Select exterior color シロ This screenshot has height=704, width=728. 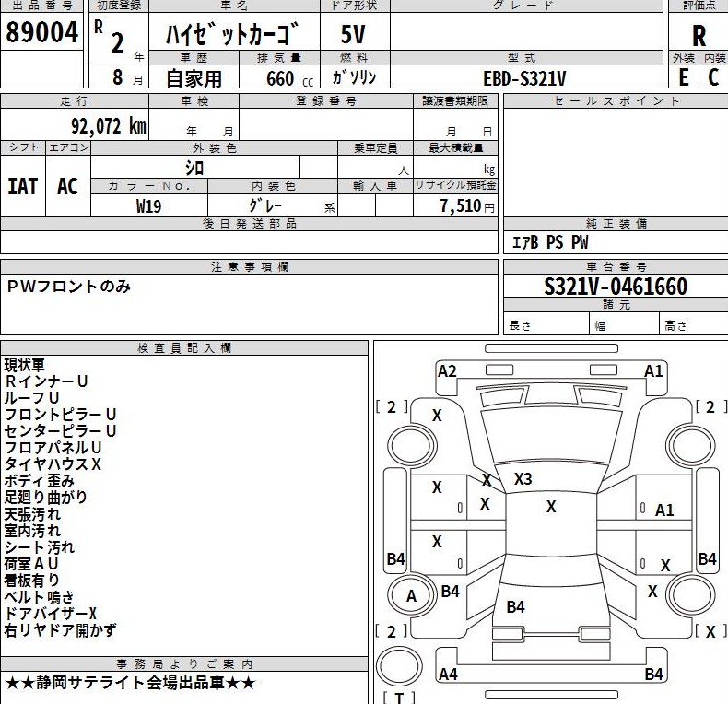pyautogui.click(x=194, y=168)
